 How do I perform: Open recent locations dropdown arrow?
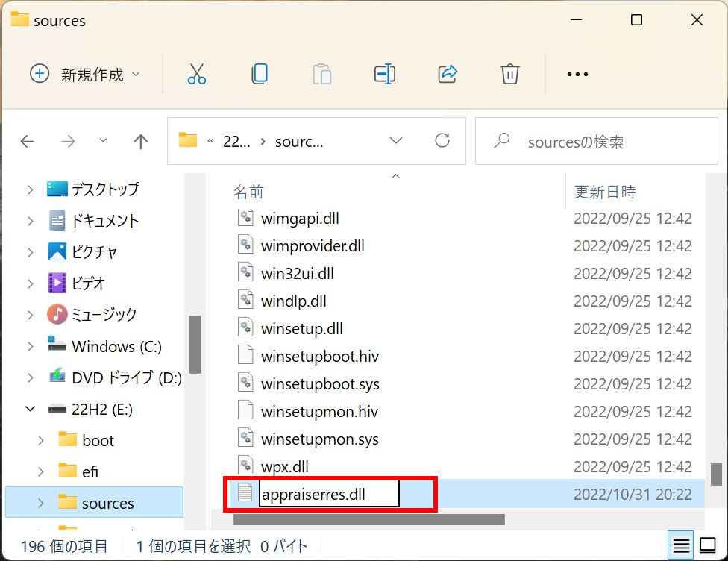[x=103, y=140]
